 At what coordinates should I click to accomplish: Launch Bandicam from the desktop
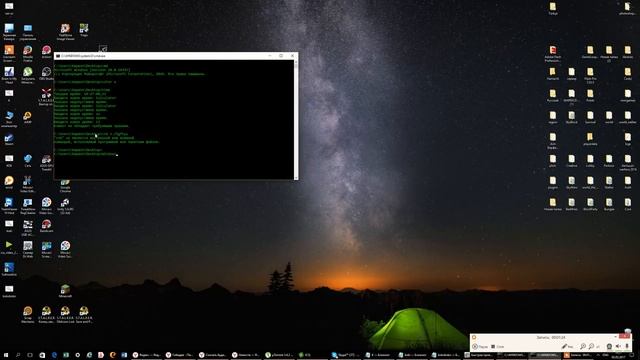[47, 226]
